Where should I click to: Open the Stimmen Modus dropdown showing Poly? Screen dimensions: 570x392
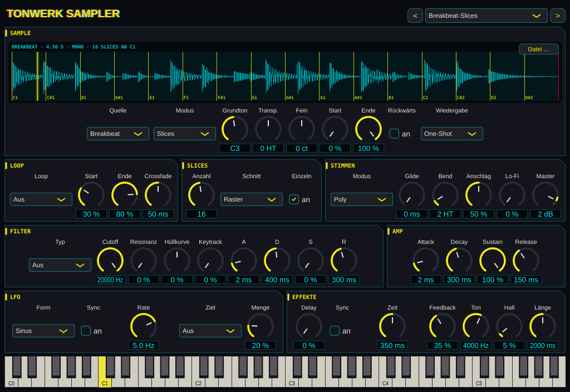coord(362,199)
